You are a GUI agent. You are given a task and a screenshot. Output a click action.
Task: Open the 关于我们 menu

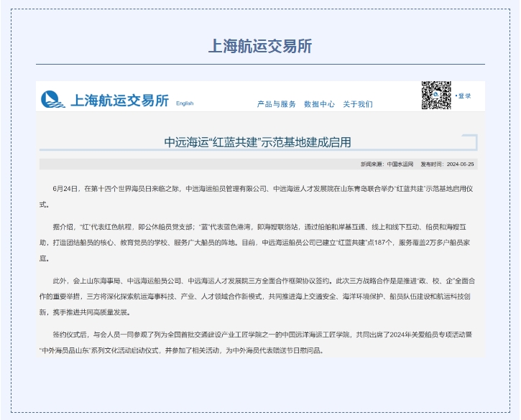click(x=358, y=104)
